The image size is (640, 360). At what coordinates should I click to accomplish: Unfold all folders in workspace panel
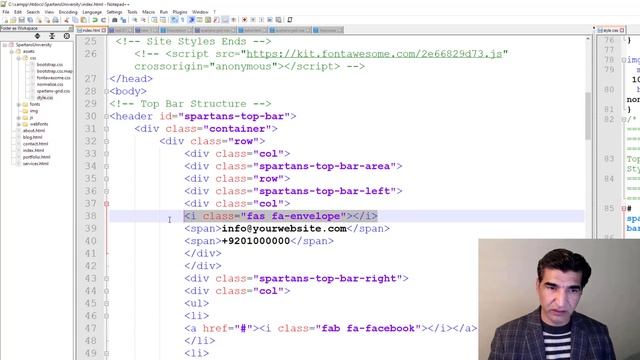tap(37, 36)
